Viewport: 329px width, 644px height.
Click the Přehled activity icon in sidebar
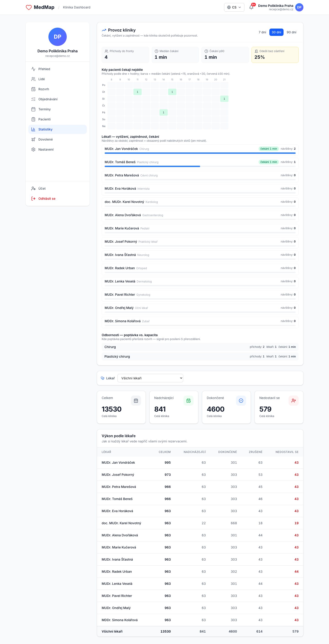33,69
